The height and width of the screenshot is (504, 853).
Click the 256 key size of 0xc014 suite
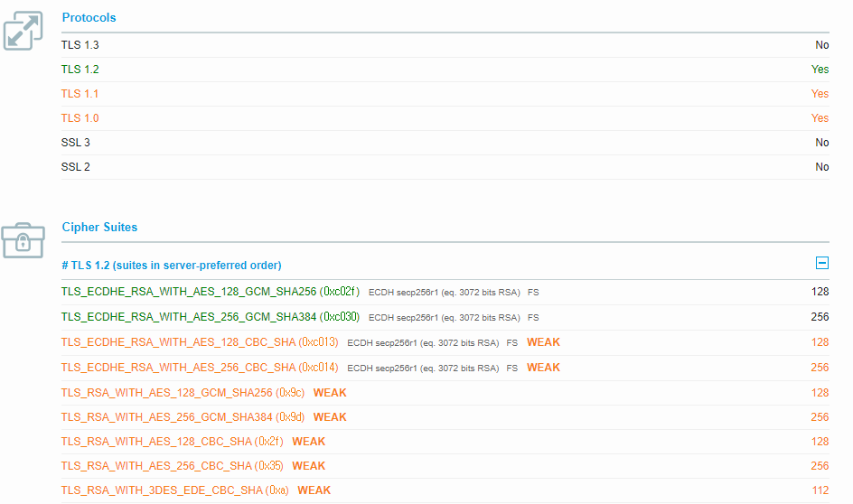[820, 368]
